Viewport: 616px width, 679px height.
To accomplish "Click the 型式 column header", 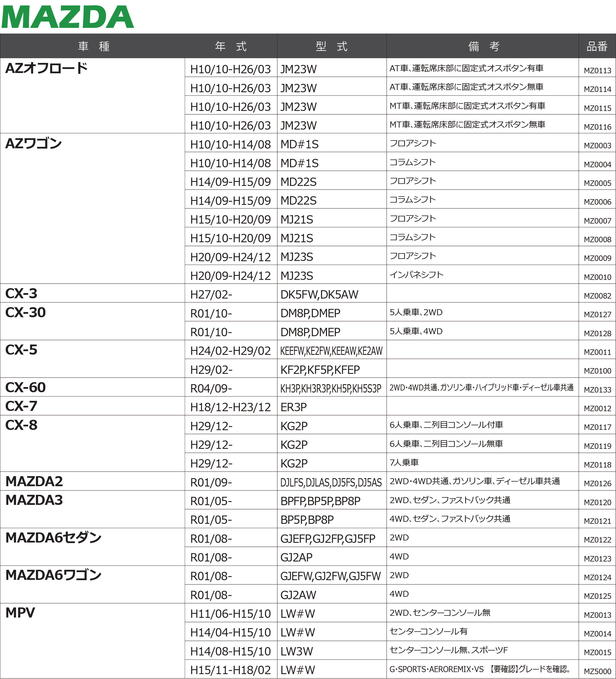I will (331, 46).
